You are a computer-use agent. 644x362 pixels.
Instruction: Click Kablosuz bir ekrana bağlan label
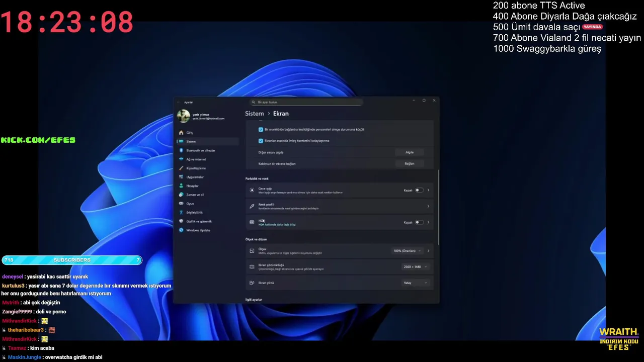click(277, 164)
